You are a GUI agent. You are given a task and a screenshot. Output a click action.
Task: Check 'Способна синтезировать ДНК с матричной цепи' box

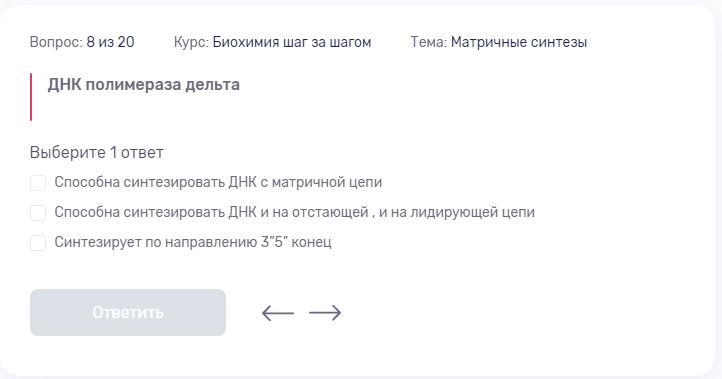(38, 183)
